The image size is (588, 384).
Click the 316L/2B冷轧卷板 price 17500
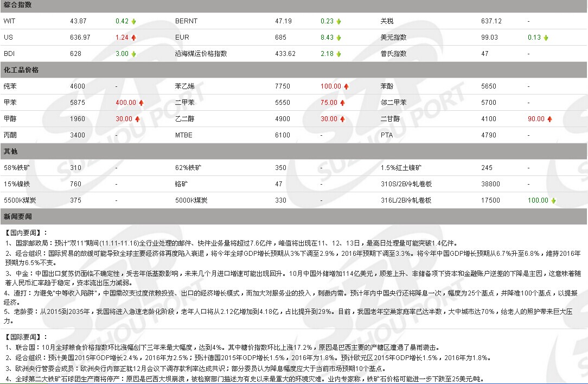[x=490, y=200]
